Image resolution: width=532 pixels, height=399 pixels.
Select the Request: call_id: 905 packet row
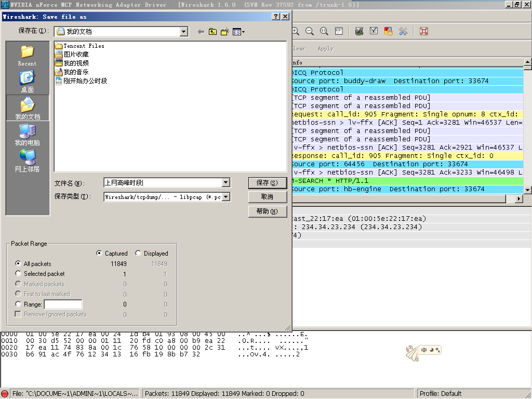407,114
